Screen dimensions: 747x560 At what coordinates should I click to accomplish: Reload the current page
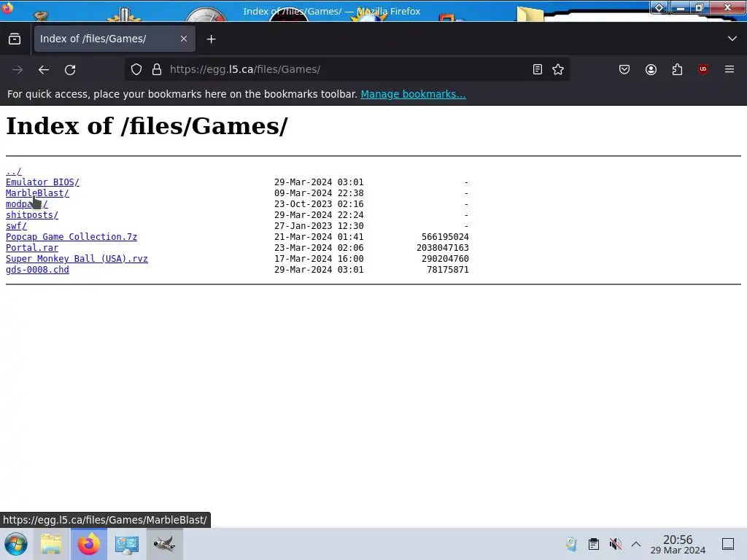point(70,70)
